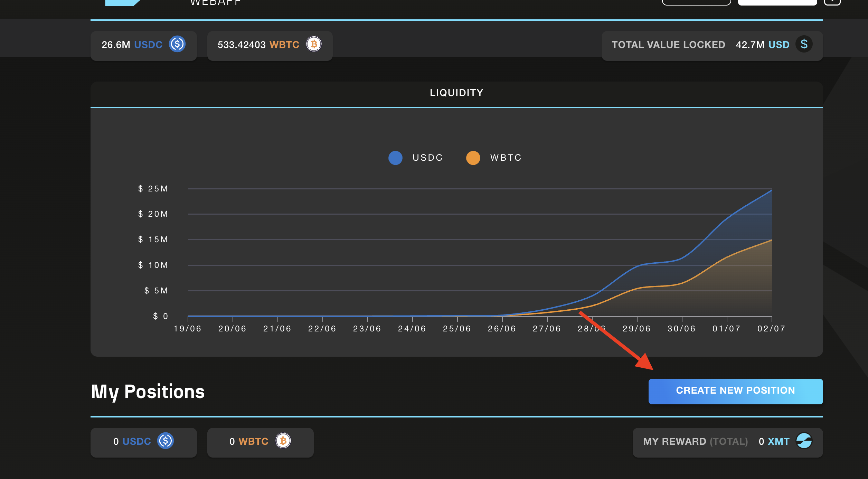Image resolution: width=868 pixels, height=479 pixels.
Task: Click the WEBAPP label in header
Action: pos(216,3)
